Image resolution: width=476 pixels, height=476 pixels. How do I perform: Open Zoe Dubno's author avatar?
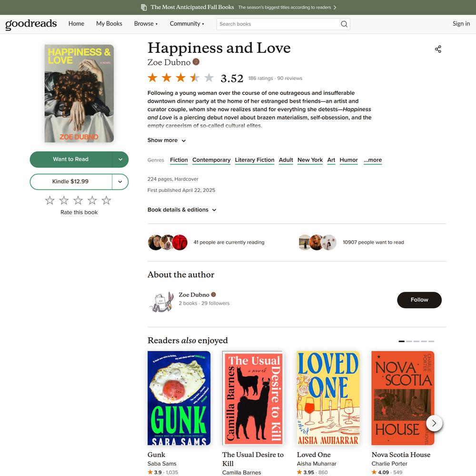(162, 301)
